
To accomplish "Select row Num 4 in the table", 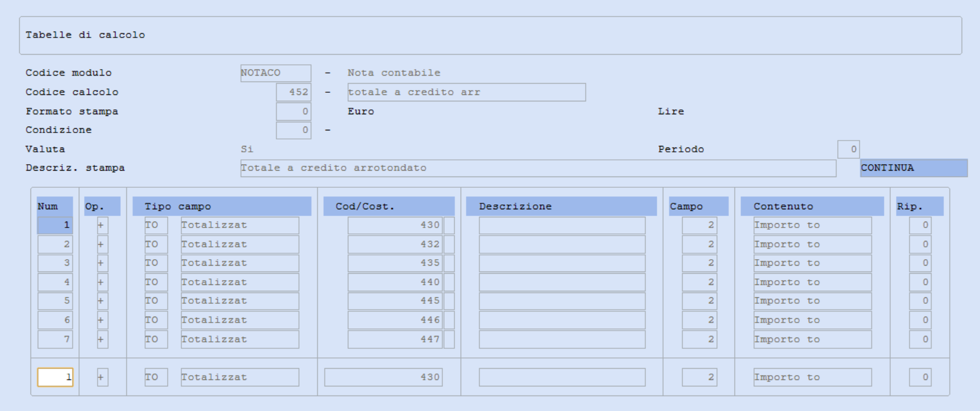I will point(55,282).
